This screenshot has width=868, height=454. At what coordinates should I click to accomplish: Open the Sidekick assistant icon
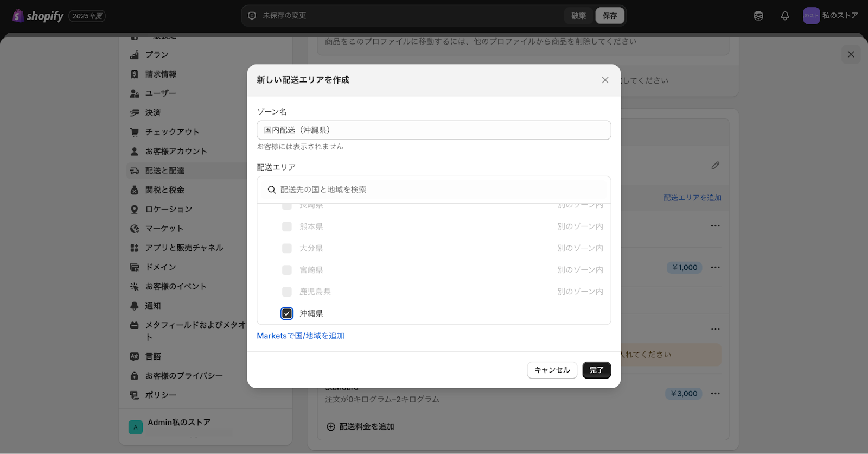coord(758,16)
